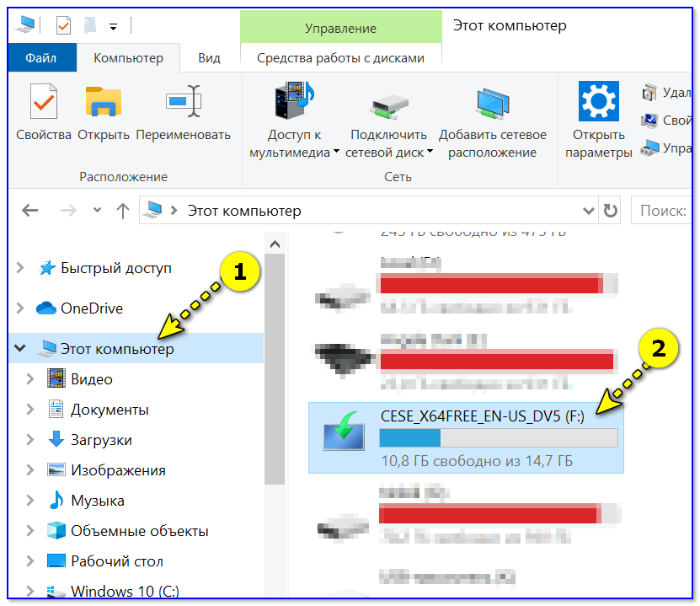Switch to the Вид ribbon tab
Viewport: 700px width, 606px height.
click(210, 57)
